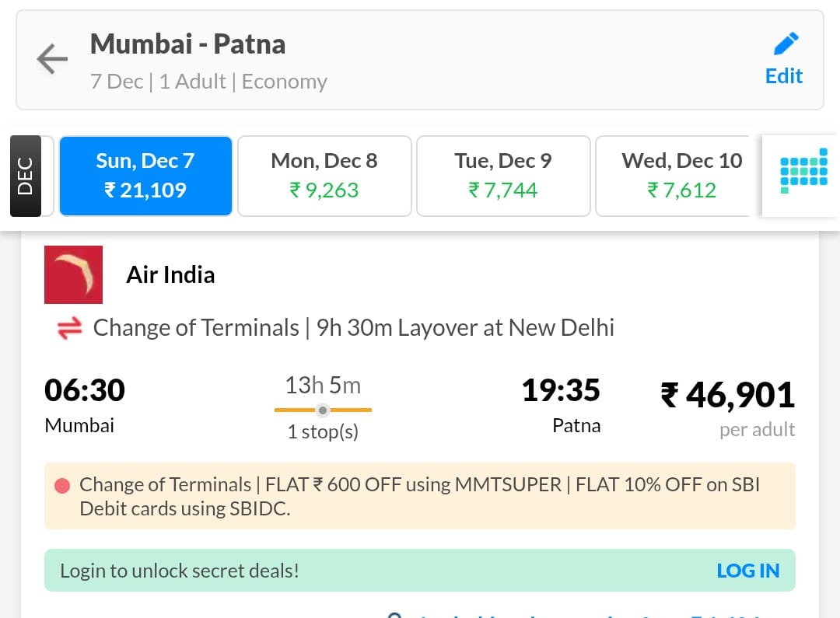This screenshot has width=840, height=618.
Task: Choose the Tue, Dec 9 fare tab
Action: click(503, 176)
